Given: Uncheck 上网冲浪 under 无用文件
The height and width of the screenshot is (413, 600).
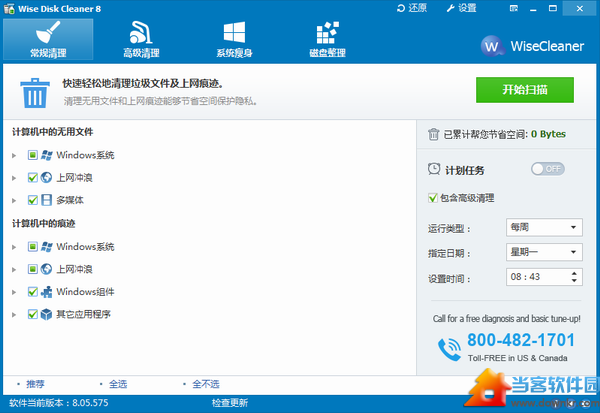Looking at the screenshot, I should (33, 178).
